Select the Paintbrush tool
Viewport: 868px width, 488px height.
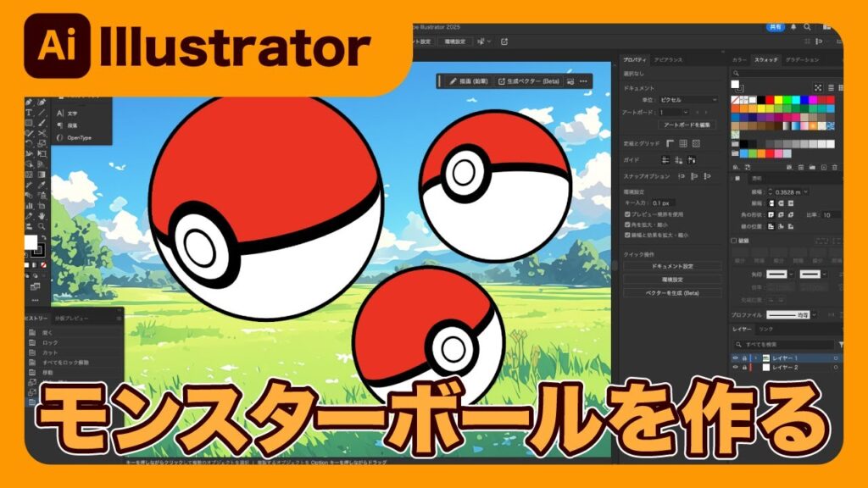tap(42, 123)
